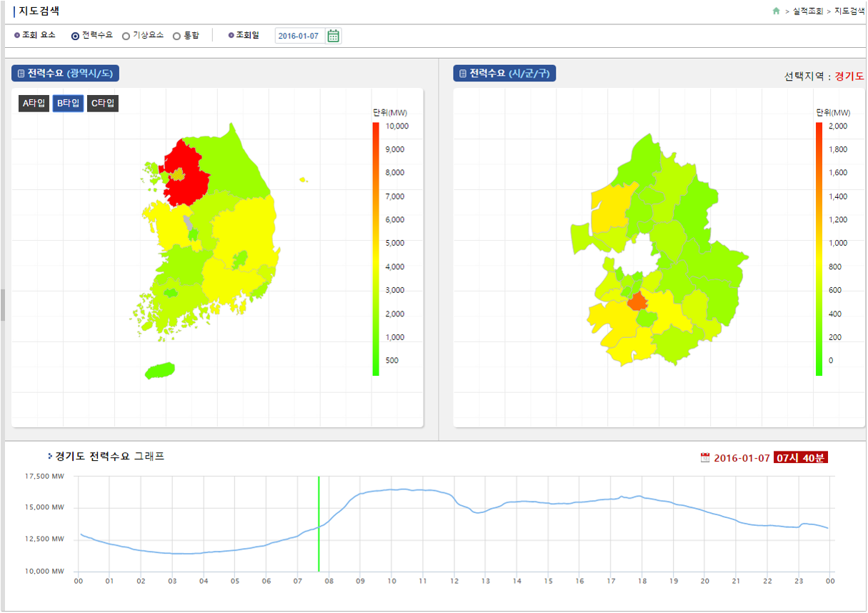Click the home icon in the breadcrumb

(x=776, y=11)
